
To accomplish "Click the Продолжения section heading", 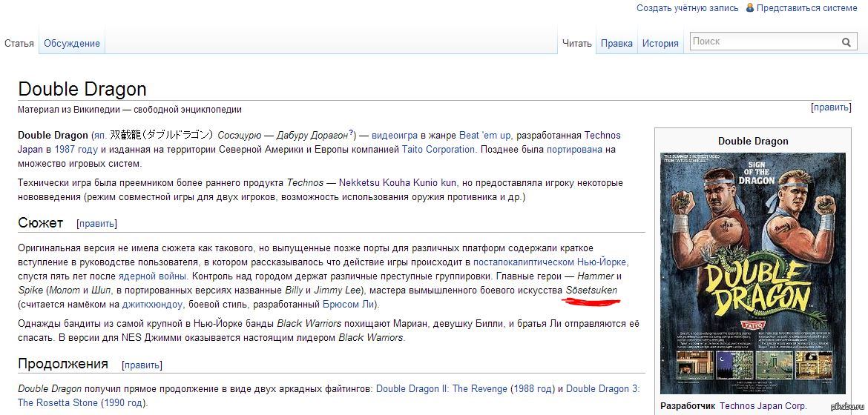I will 63,364.
